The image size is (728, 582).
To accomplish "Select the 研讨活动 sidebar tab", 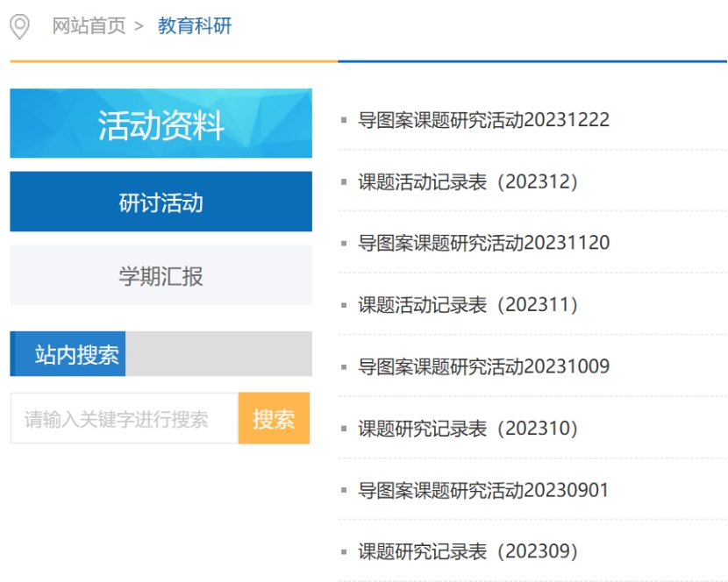I will coord(161,202).
